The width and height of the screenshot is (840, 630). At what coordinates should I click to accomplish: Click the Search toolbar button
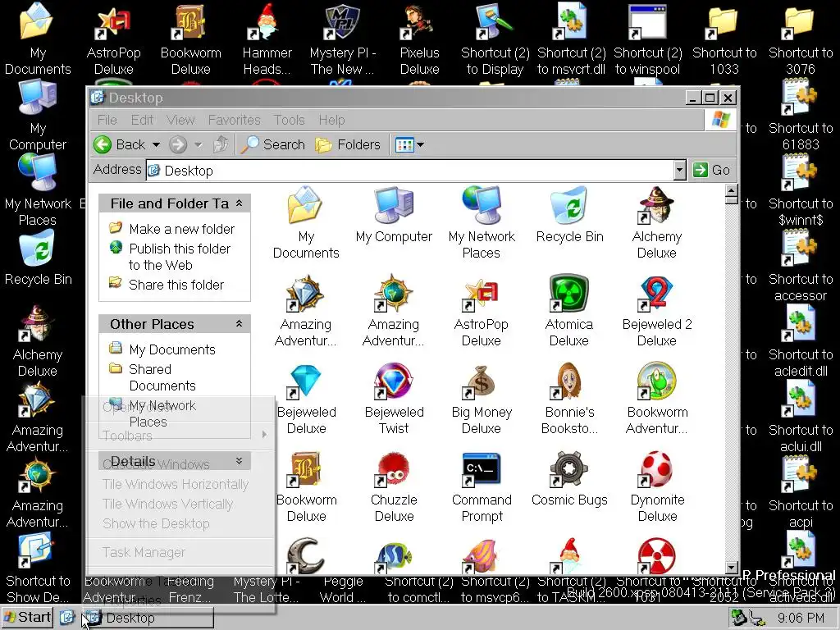[272, 144]
